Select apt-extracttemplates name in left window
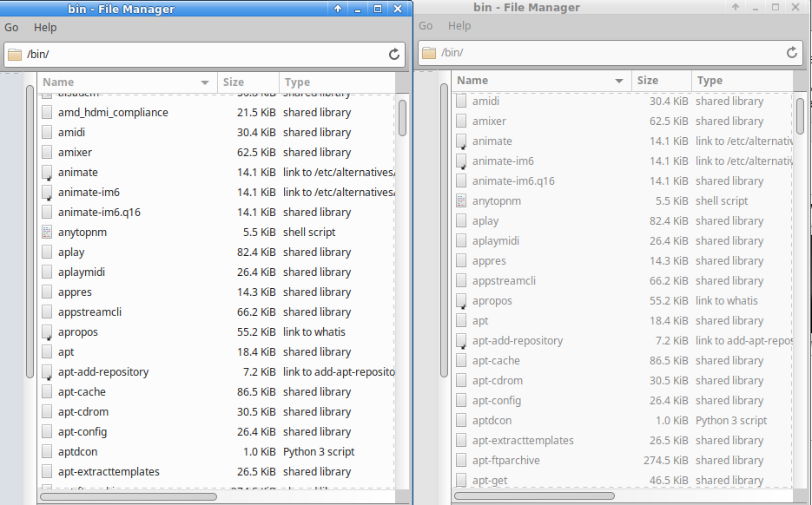This screenshot has width=812, height=505. (x=109, y=472)
